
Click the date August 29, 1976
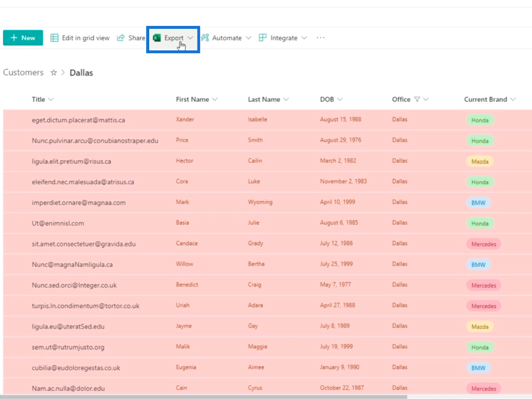click(341, 140)
